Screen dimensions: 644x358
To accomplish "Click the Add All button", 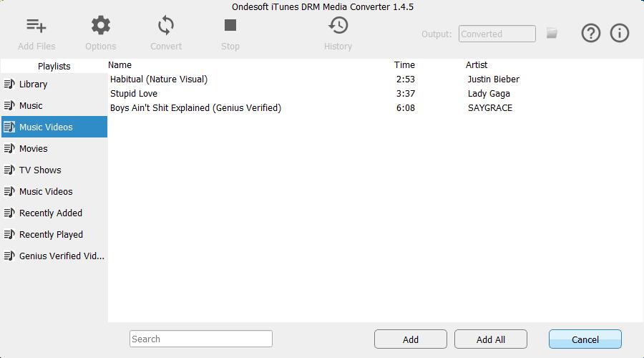I will pos(490,339).
